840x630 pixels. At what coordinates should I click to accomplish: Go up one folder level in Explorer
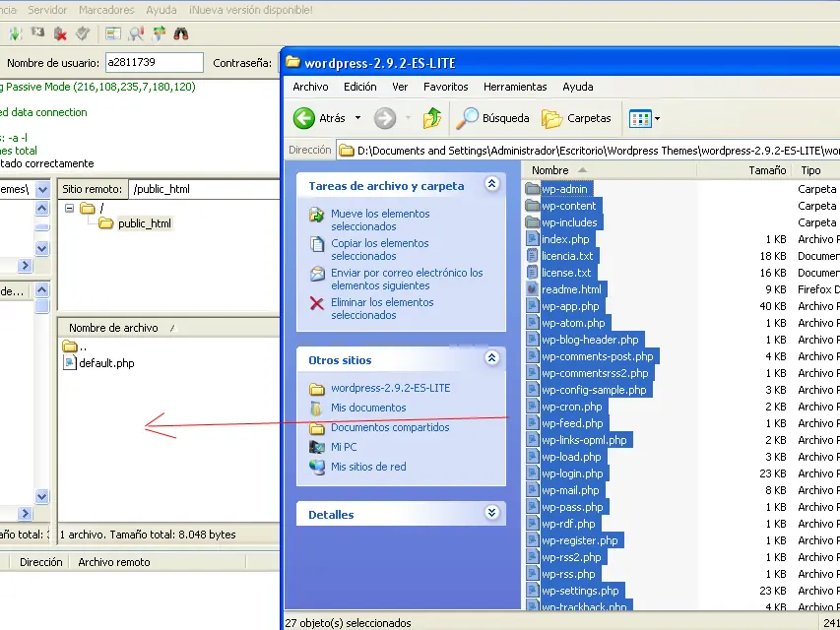(431, 118)
